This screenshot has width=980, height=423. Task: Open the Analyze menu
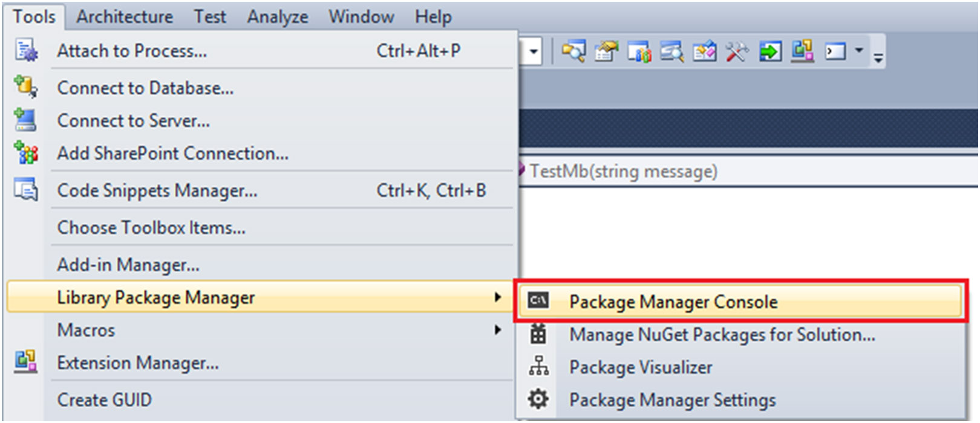click(x=277, y=17)
